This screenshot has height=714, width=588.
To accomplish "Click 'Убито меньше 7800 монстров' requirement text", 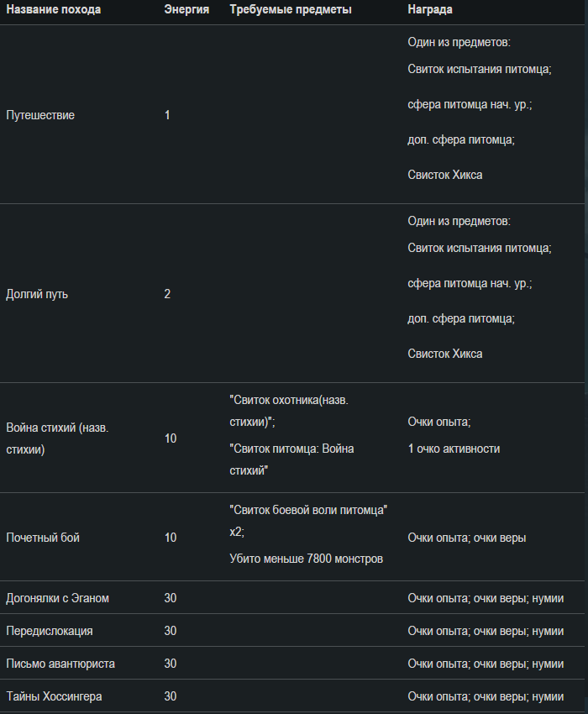I will point(306,559).
